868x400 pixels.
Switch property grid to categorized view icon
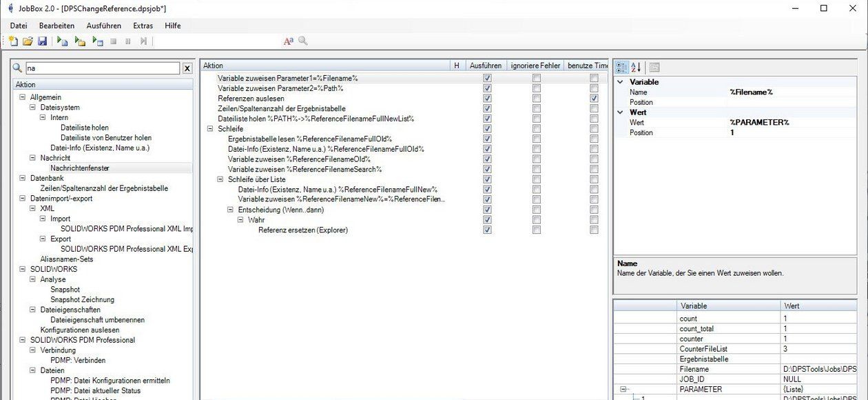[621, 67]
